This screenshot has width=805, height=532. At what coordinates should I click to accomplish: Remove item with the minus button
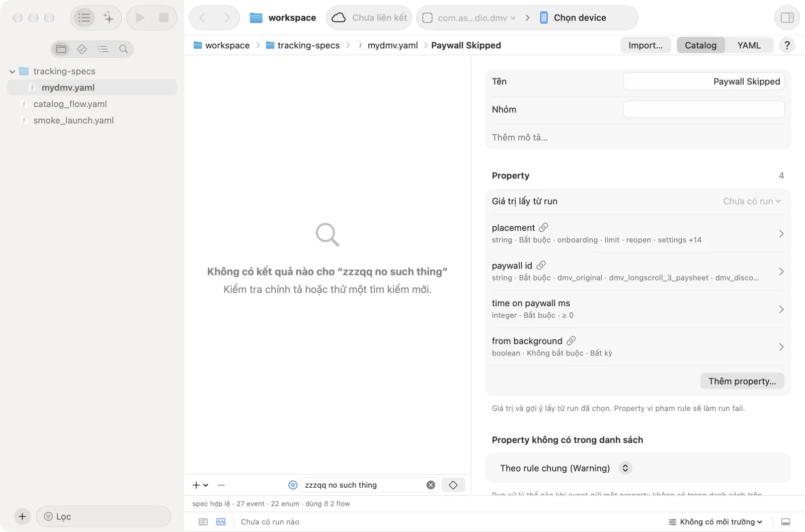point(221,485)
